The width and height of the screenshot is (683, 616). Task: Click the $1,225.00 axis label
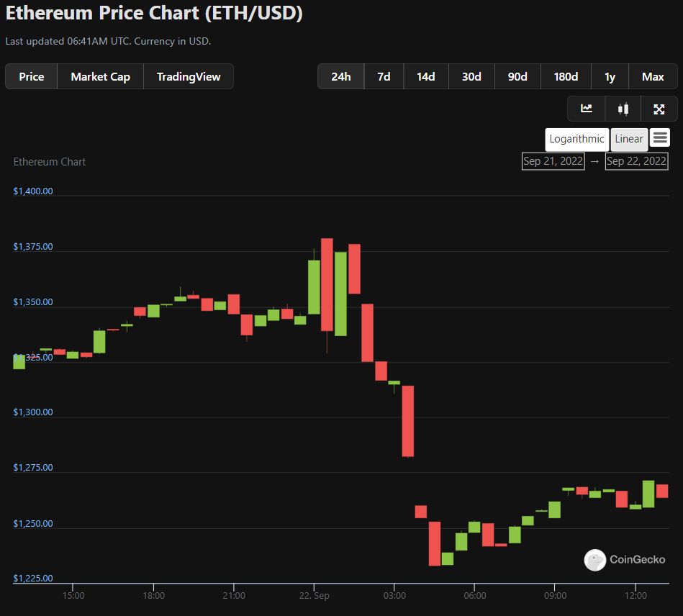33,578
